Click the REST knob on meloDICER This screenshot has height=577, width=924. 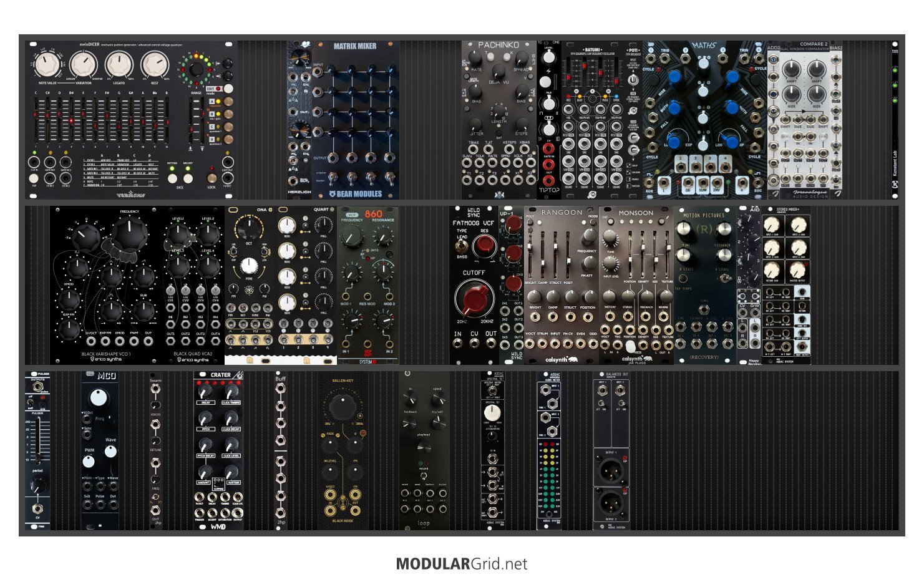click(x=155, y=64)
